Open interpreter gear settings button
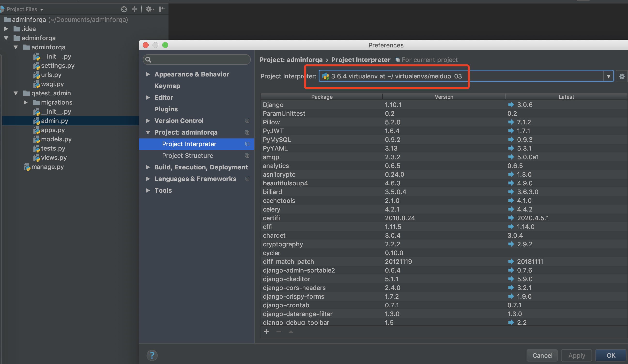This screenshot has width=628, height=364. [622, 76]
